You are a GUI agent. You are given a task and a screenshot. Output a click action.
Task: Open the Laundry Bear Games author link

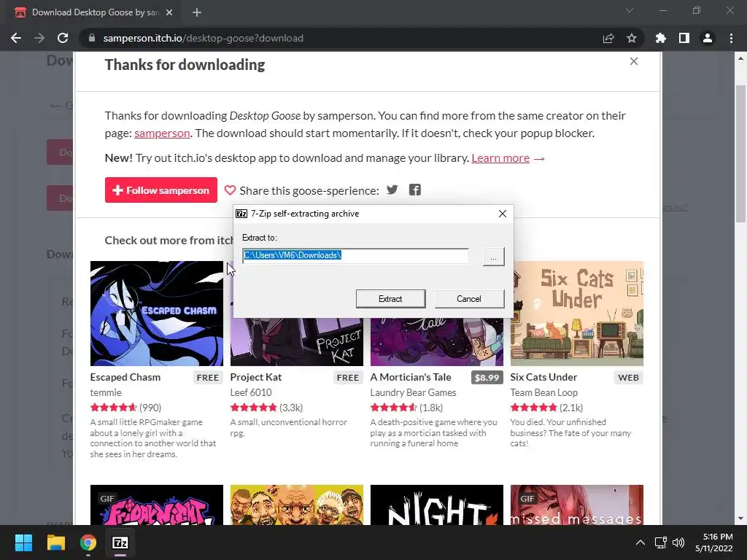tap(413, 392)
